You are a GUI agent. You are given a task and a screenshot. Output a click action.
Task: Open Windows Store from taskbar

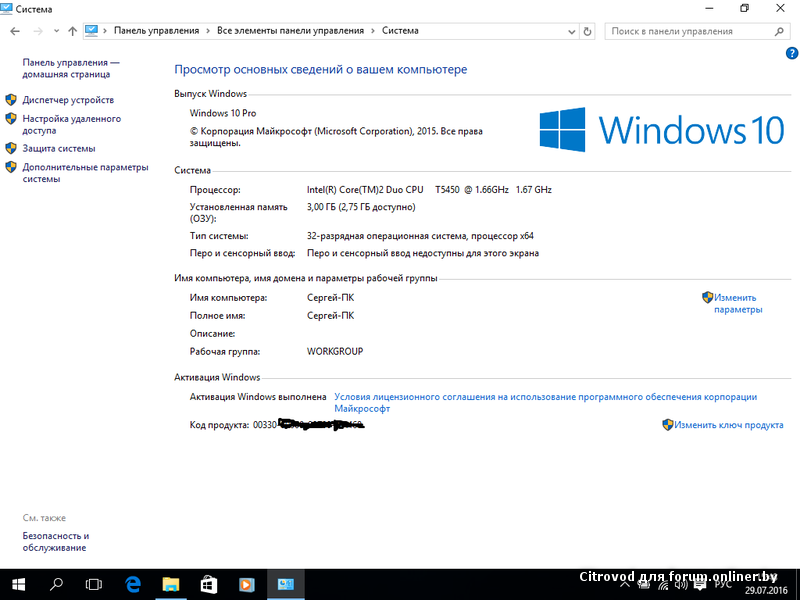(209, 584)
